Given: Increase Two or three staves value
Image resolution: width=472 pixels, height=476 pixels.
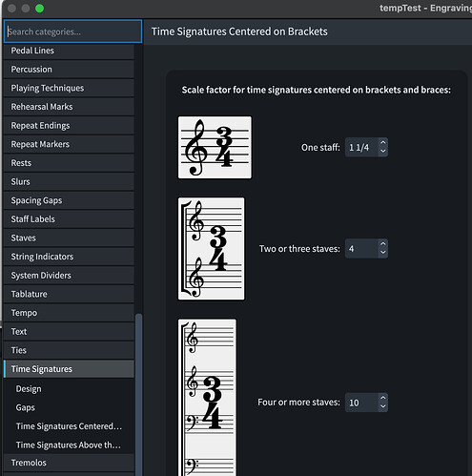Looking at the screenshot, I should tap(383, 244).
